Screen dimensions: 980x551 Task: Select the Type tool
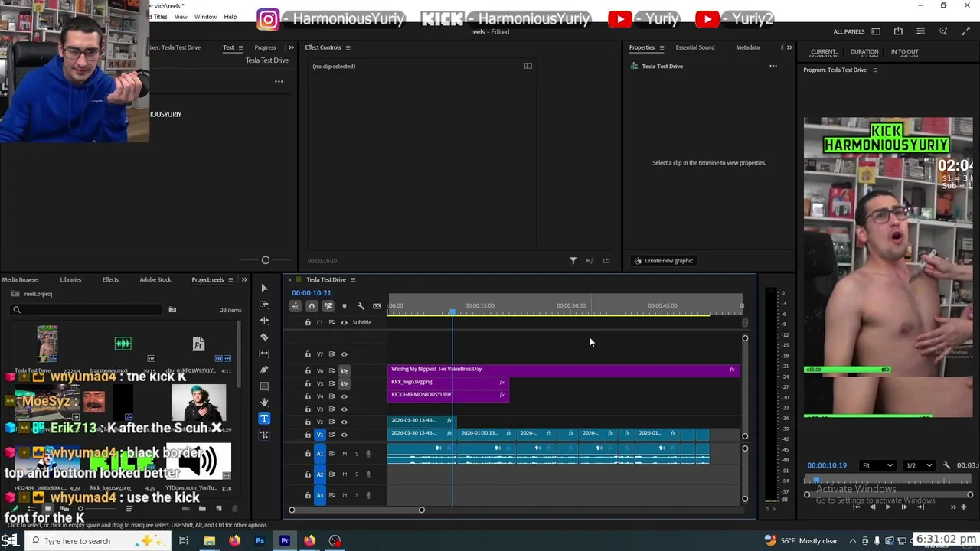[x=264, y=419]
